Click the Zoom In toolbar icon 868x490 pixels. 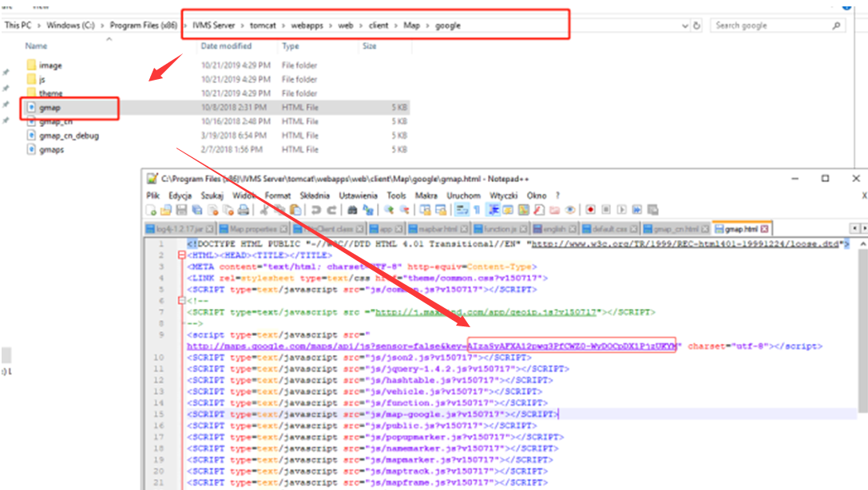click(x=389, y=210)
